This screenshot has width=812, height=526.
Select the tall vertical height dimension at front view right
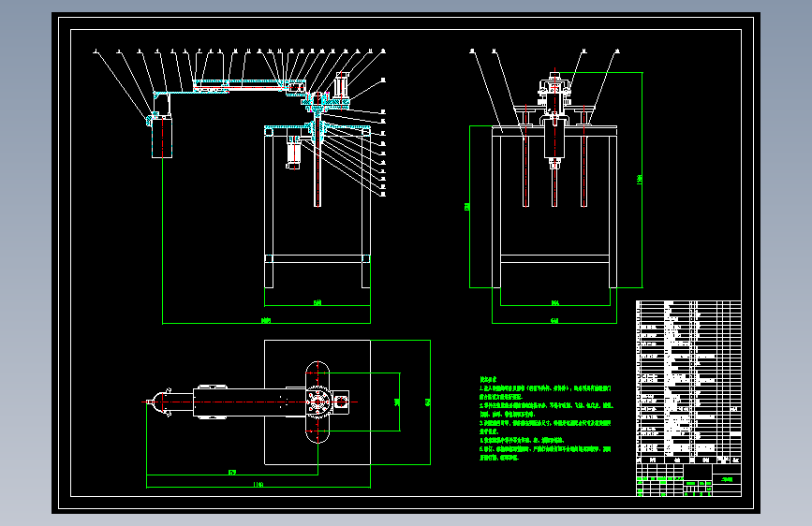pos(640,180)
